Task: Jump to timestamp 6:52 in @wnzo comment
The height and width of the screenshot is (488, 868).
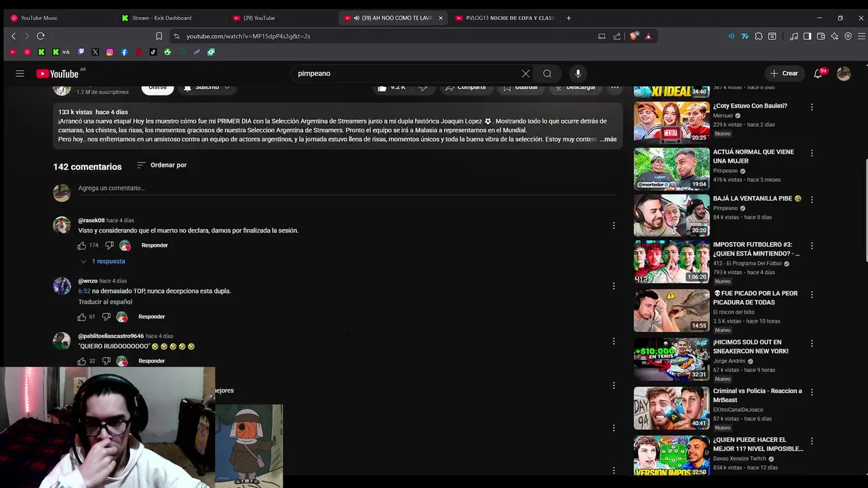Action: pos(84,291)
